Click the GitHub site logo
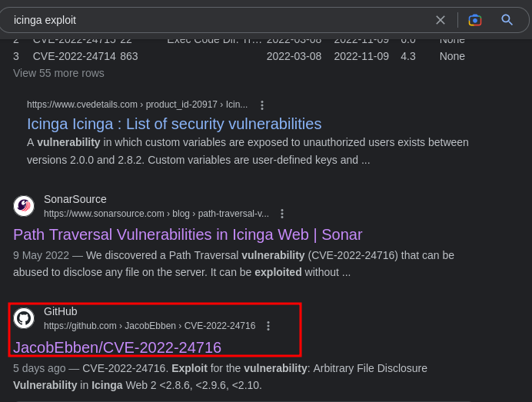Viewport: 532px width, 402px height. click(24, 318)
